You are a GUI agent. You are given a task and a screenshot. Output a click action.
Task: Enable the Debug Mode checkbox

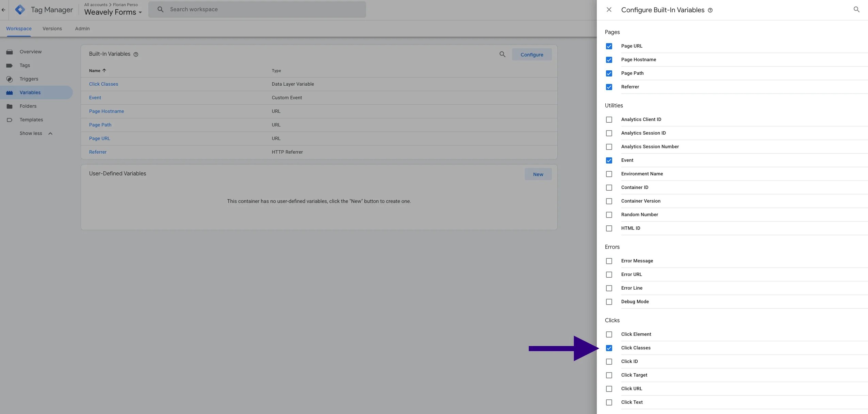(609, 302)
